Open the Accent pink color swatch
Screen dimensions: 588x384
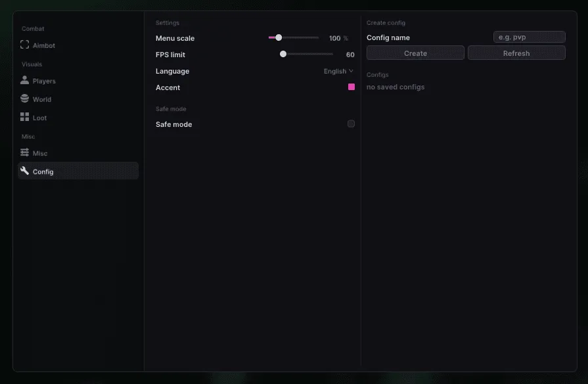(351, 87)
